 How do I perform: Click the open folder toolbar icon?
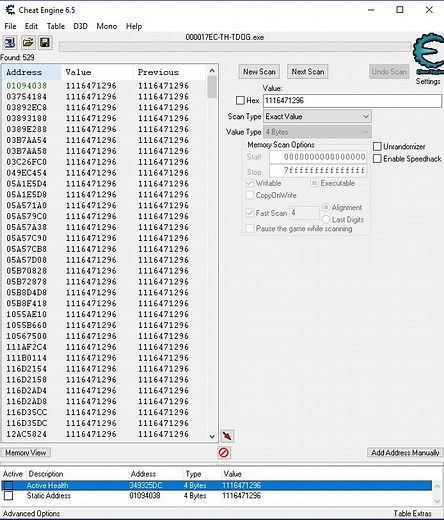[28, 42]
